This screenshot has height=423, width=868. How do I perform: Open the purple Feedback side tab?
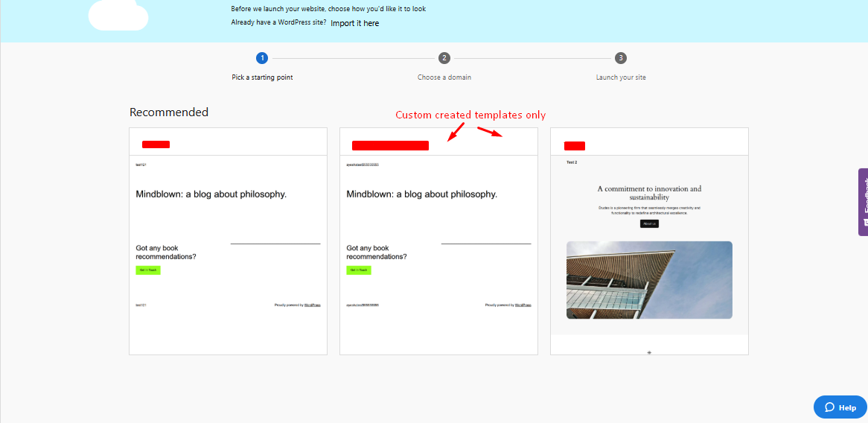coord(863,202)
